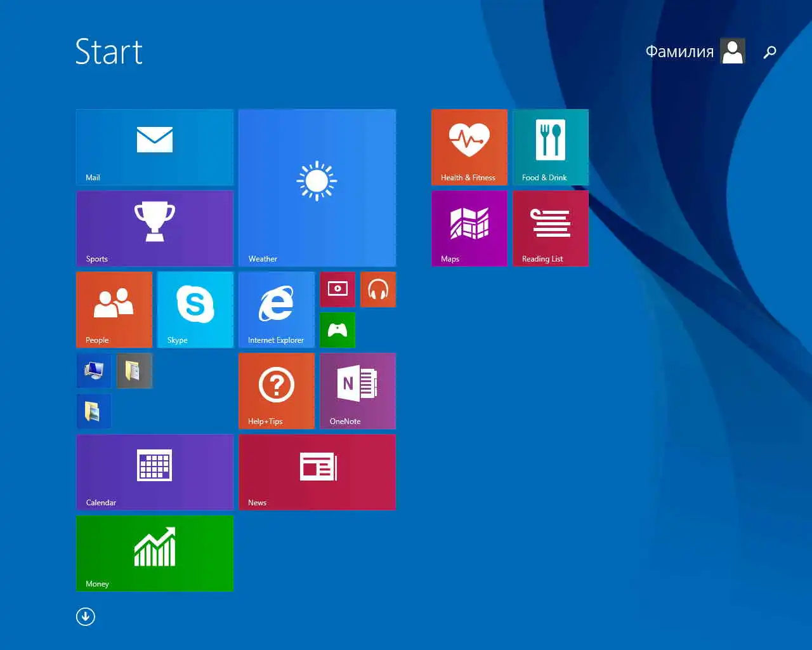Click the search magnifier icon

[769, 52]
